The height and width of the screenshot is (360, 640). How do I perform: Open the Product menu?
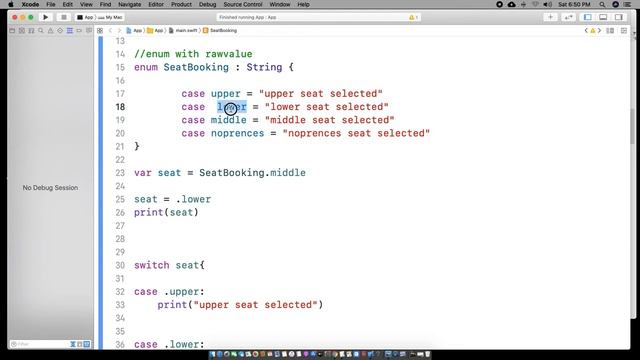[x=181, y=4]
